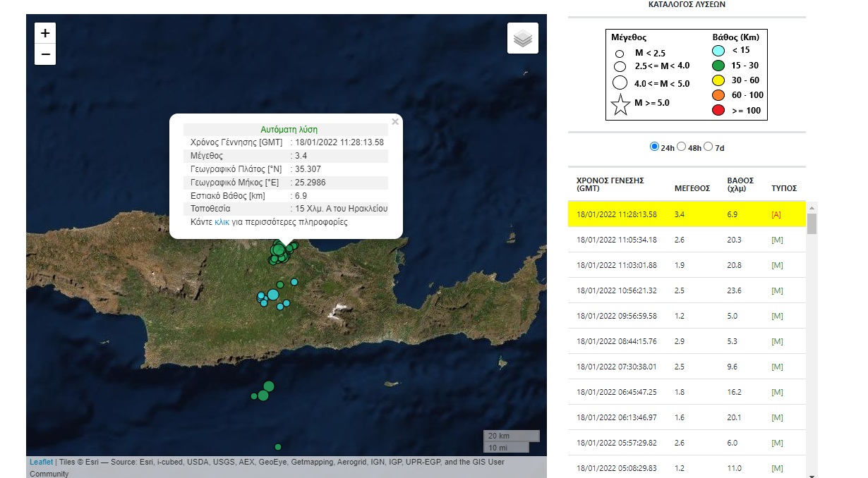Click the star icon for M >= 5.0 in legend
Image resolution: width=868 pixels, height=478 pixels.
pos(620,105)
